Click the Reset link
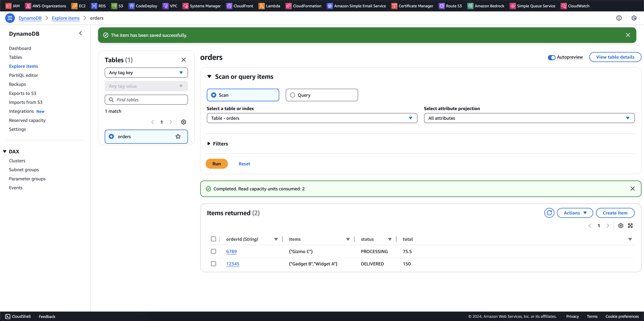The image size is (644, 321). pos(244,164)
